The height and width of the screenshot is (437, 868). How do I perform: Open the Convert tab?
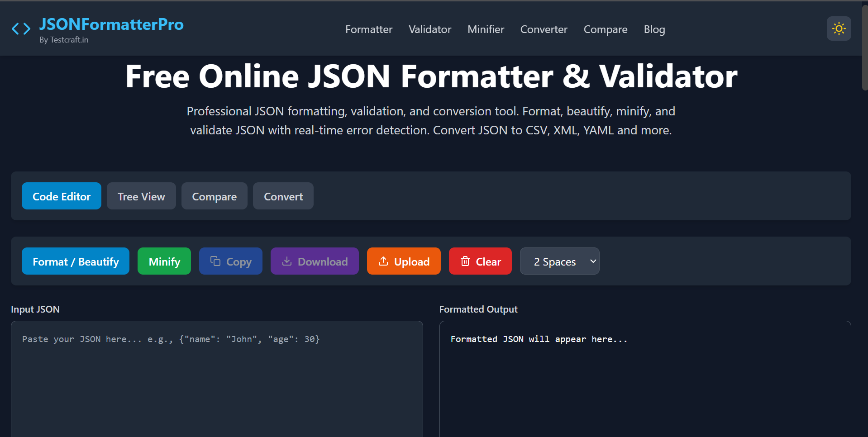click(x=283, y=196)
